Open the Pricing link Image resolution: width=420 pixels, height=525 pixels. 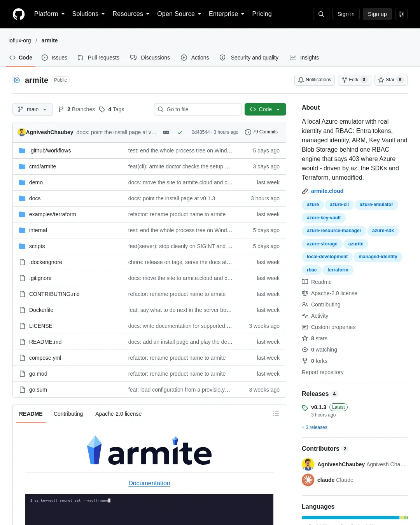click(262, 14)
